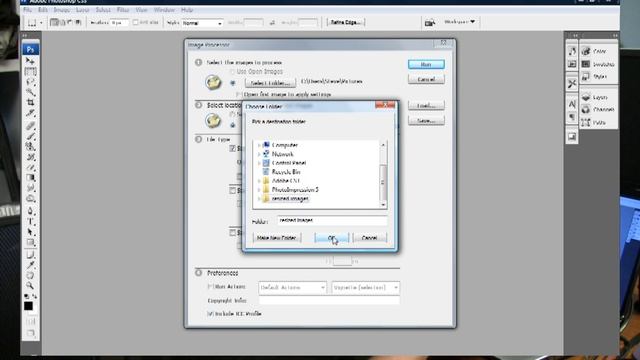Open the Window menu

[x=164, y=10]
